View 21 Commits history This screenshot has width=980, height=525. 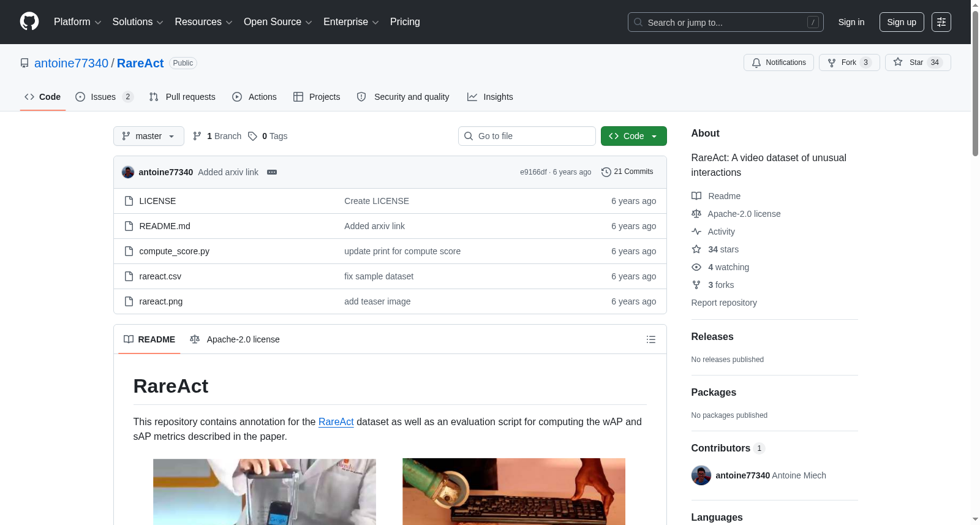(628, 172)
